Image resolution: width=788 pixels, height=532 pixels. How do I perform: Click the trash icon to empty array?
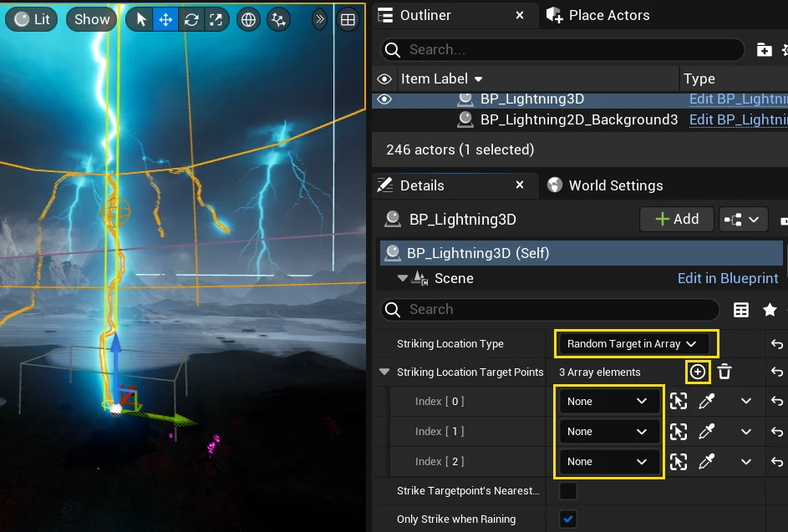coord(724,372)
